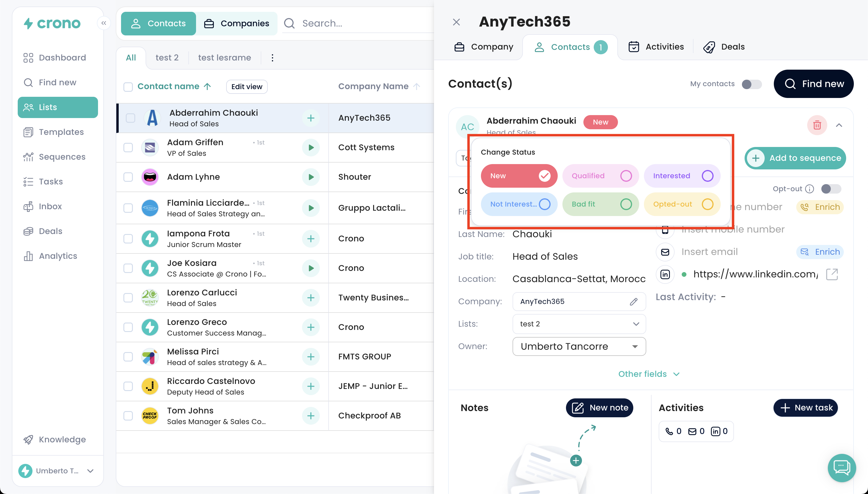Check the box next to Adam Lyhne
Viewport: 868px width, 494px height.
click(128, 177)
